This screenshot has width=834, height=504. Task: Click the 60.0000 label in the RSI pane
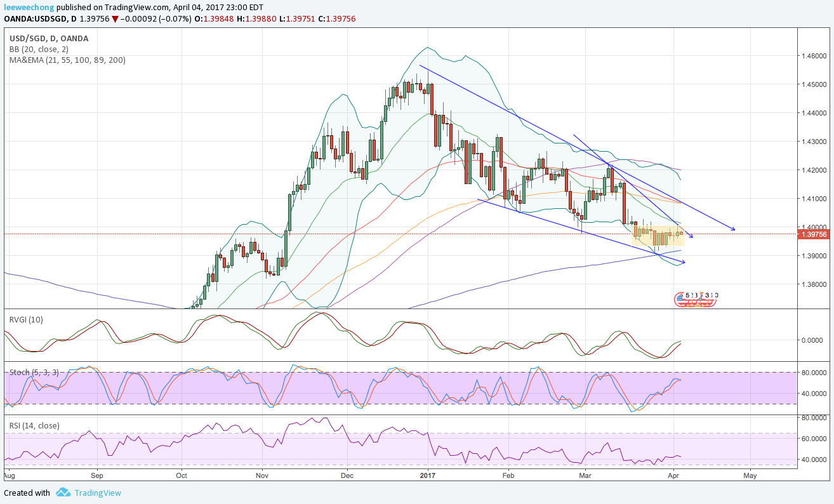coord(814,439)
